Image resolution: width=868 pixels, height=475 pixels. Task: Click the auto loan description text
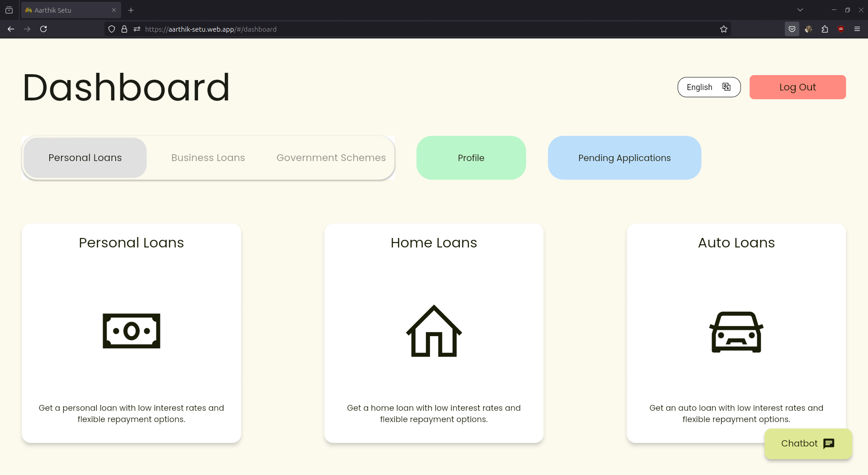click(736, 413)
